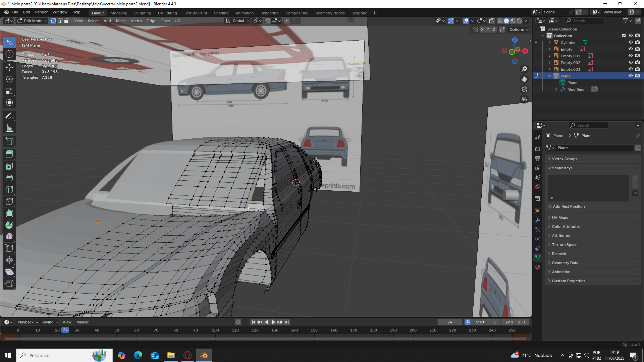Select the Move tool in toolbar
Viewport: 644px width, 362px height.
coord(9,67)
